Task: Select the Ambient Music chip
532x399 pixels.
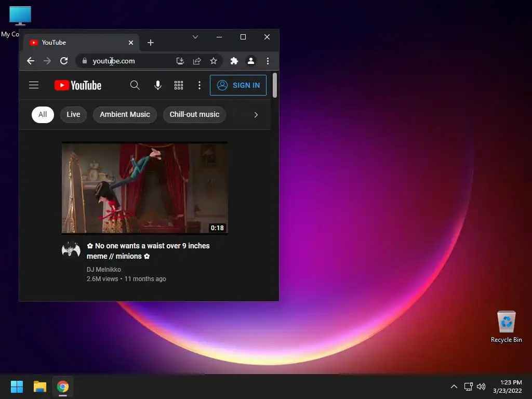Action: pyautogui.click(x=125, y=114)
